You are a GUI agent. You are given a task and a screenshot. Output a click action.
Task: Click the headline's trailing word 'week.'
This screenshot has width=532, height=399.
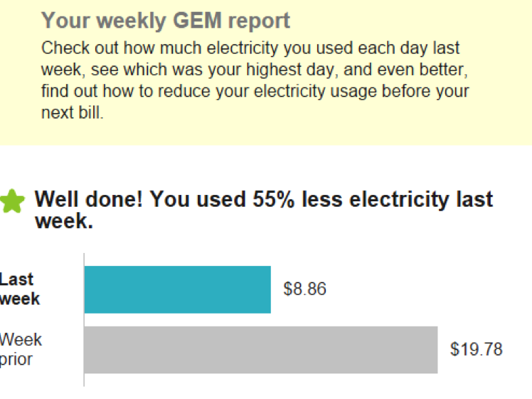click(64, 221)
